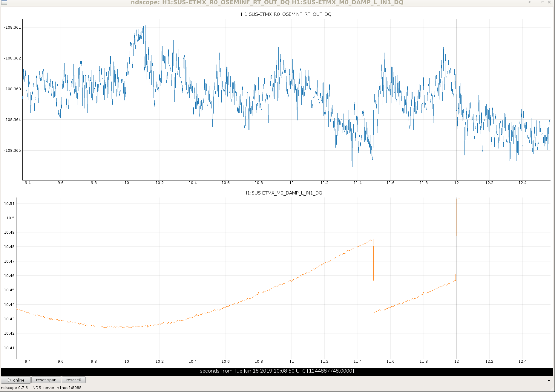Image resolution: width=555 pixels, height=392 pixels.
Task: Click the -108.363 label on top Y axis
Action: (x=13, y=89)
